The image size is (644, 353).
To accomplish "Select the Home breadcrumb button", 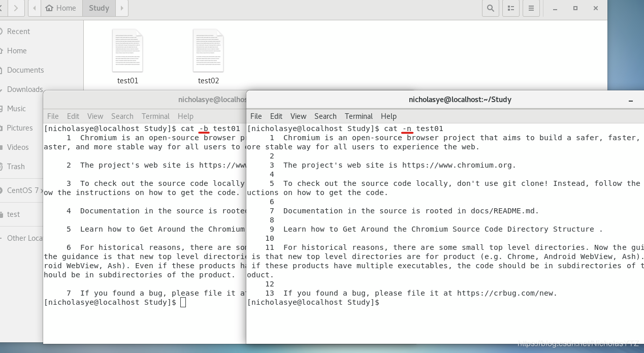I will point(61,8).
